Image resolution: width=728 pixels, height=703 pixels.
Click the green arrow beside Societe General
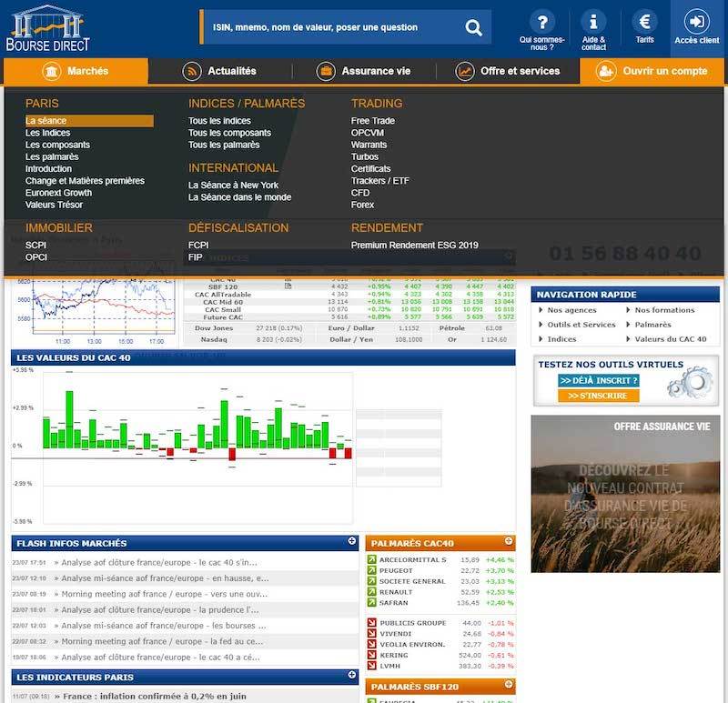coord(371,581)
